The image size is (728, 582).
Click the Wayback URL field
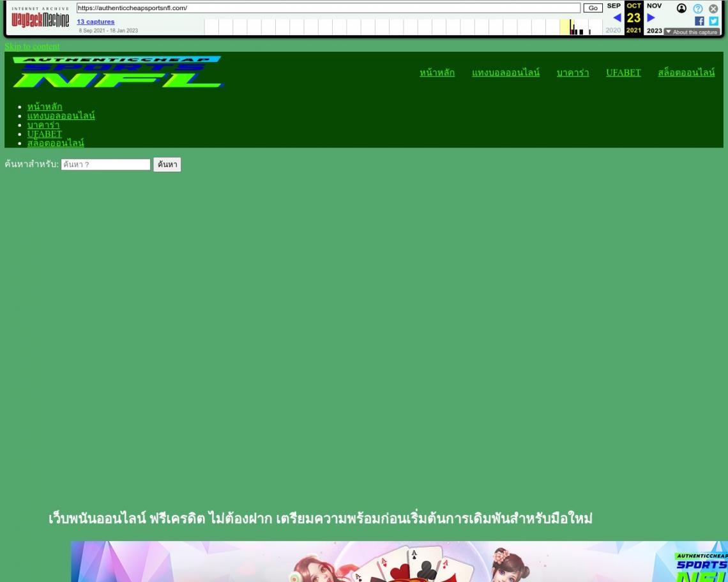pos(328,8)
